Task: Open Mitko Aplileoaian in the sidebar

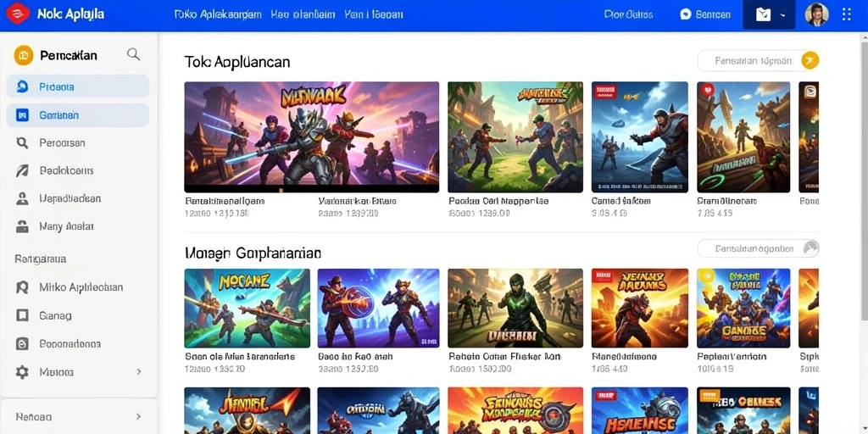Action: click(x=78, y=287)
